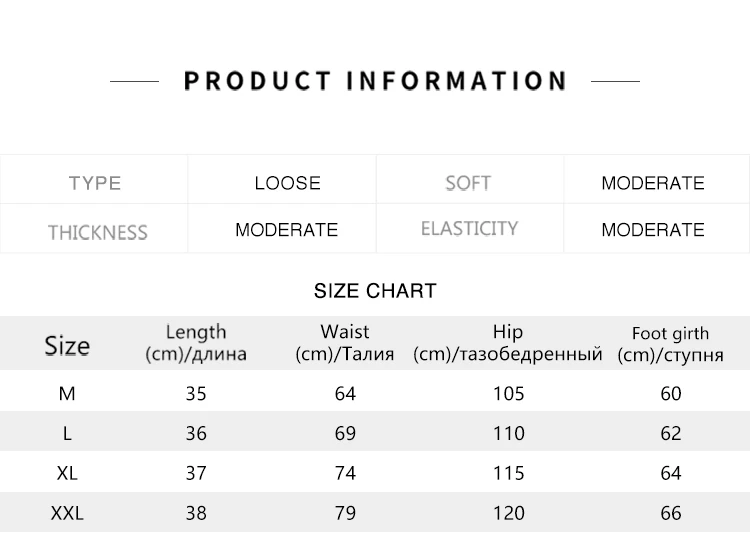Select the length value 37 for XL
The image size is (750, 549).
pos(196,473)
